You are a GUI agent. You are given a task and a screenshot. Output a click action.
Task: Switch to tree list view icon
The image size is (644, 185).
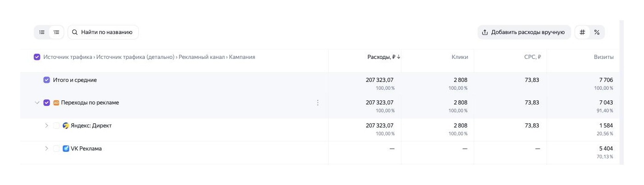pos(57,32)
